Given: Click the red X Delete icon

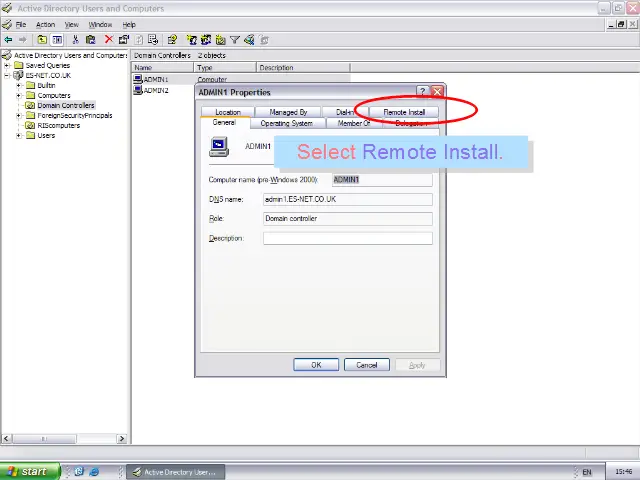Looking at the screenshot, I should 109,39.
